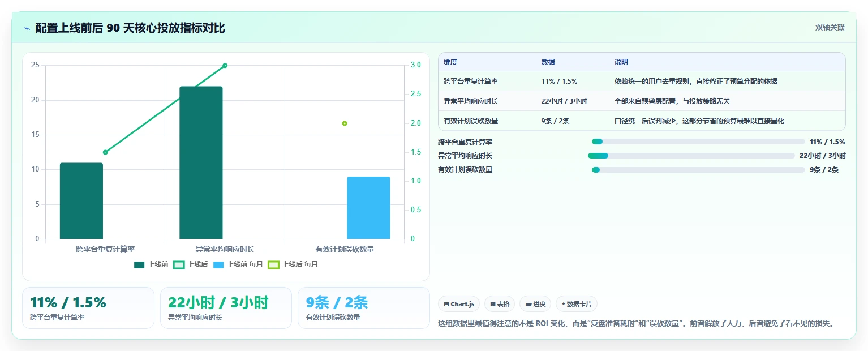This screenshot has height=351, width=868.
Task: Toggle the 上线后 legend entry
Action: tap(191, 264)
